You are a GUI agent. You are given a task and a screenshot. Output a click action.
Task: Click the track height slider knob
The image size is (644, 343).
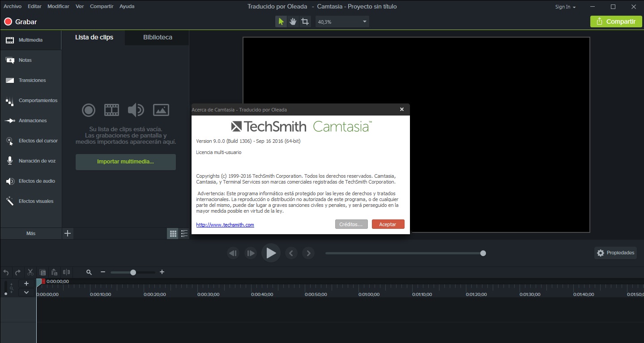pyautogui.click(x=6, y=293)
